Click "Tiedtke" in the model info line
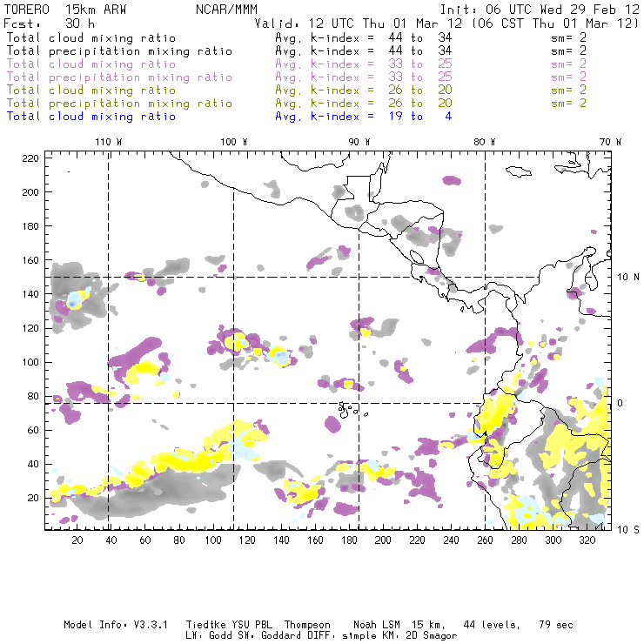Viewport: 644px width, 644px height. 205,625
